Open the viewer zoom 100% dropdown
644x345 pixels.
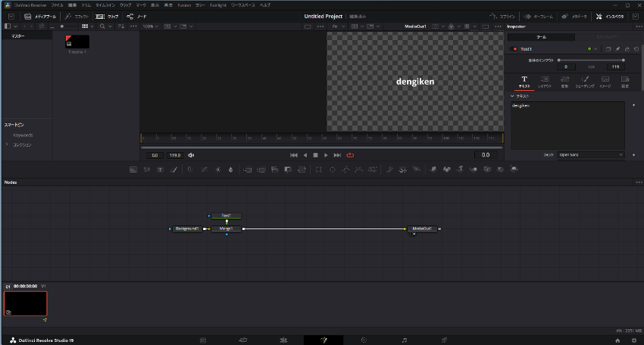[x=152, y=26]
